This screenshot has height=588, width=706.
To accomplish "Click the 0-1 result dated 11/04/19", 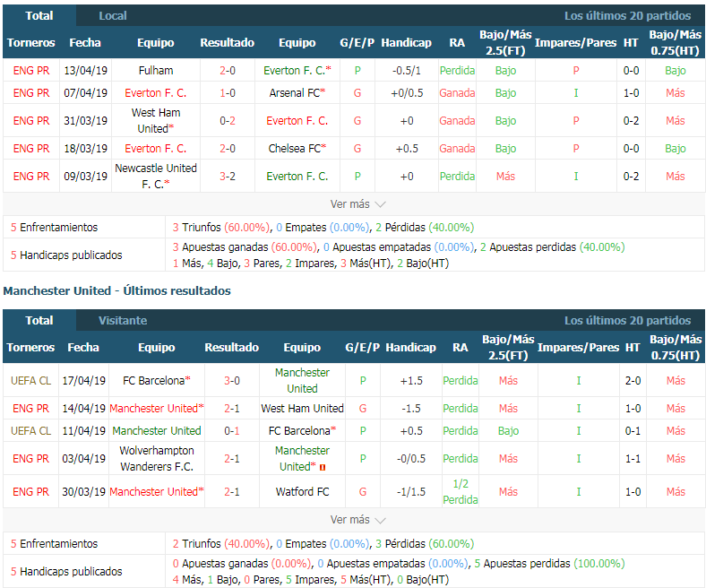I will (232, 431).
